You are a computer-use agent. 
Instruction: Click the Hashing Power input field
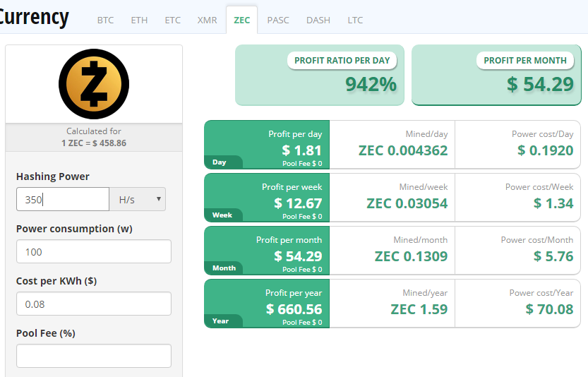point(63,200)
